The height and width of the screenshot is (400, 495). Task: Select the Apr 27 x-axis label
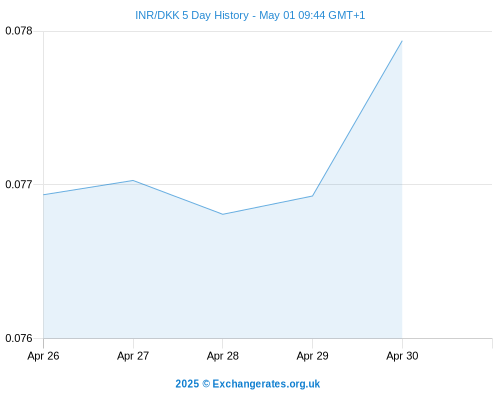tap(133, 356)
